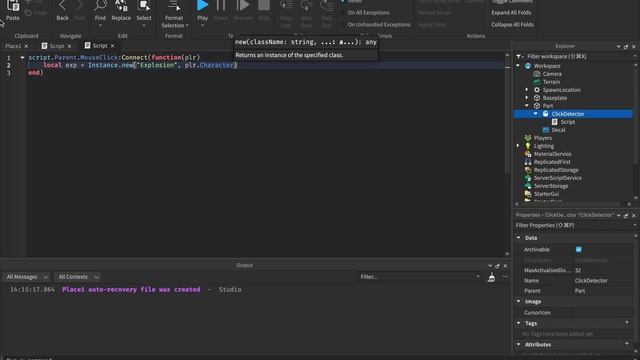Click the Explorer filter funnel icon
Image resolution: width=640 pixels, height=360 pixels.
click(519, 56)
